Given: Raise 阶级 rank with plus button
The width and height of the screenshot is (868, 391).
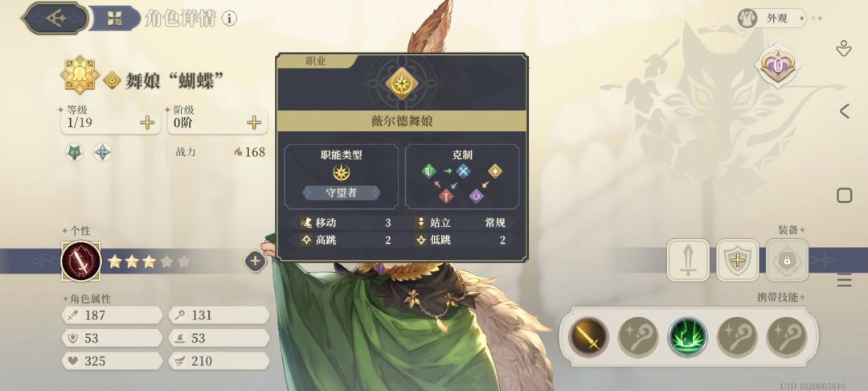Looking at the screenshot, I should tap(254, 122).
